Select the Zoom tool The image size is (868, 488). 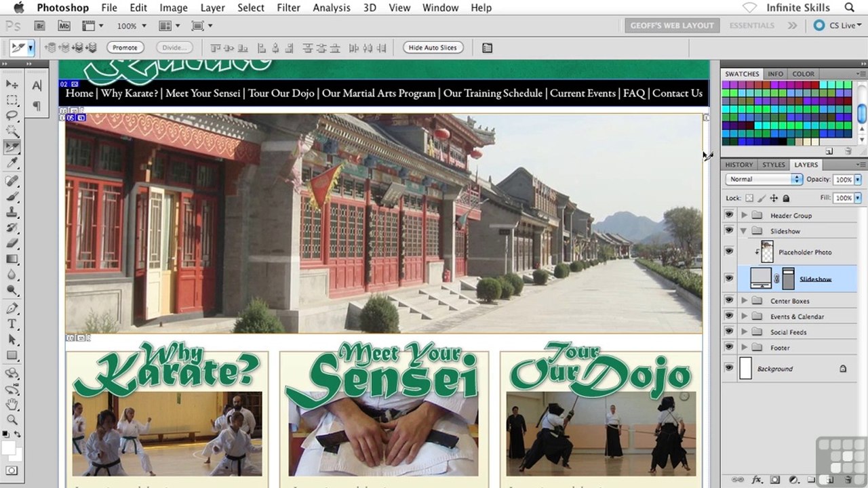point(12,420)
